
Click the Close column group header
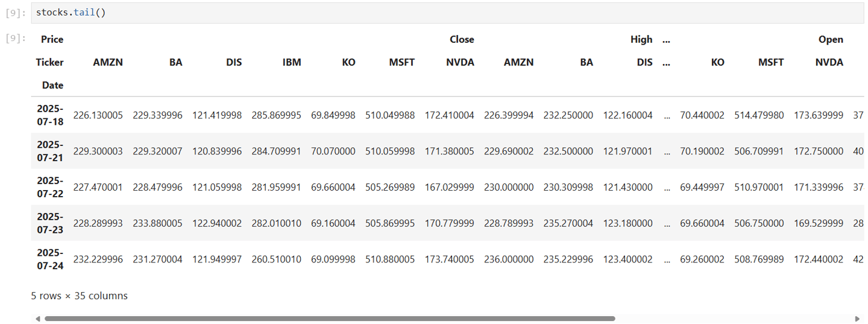(x=462, y=39)
